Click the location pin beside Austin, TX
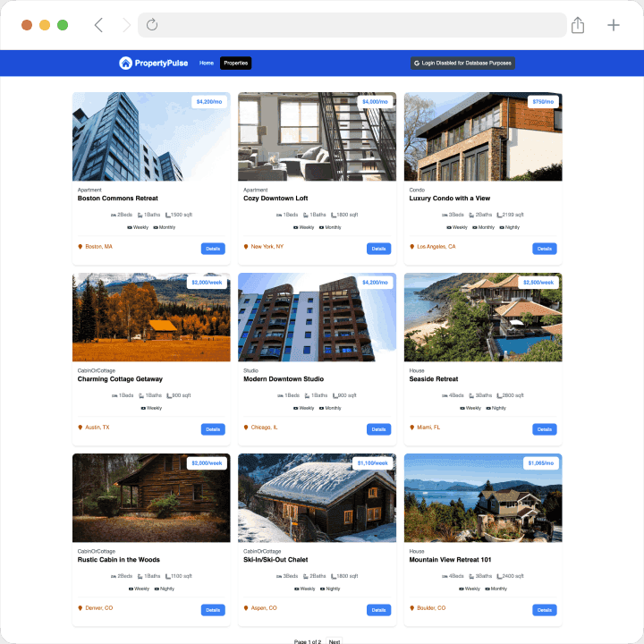The image size is (644, 644). [80, 428]
